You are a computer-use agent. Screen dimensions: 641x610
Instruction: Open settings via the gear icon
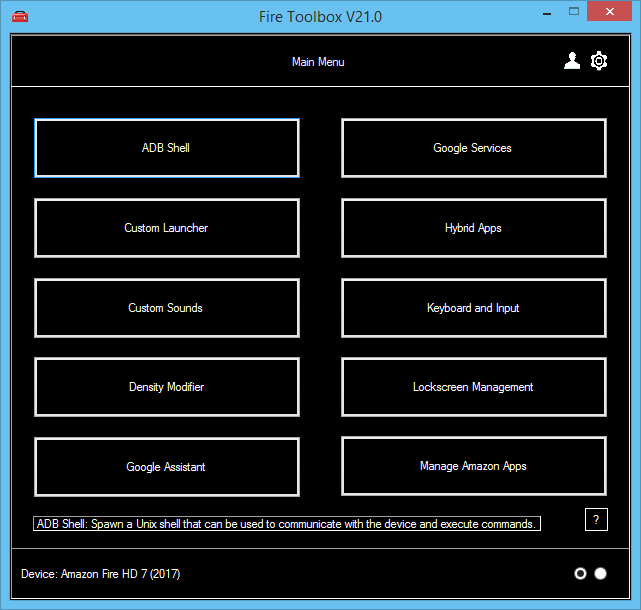click(x=599, y=61)
